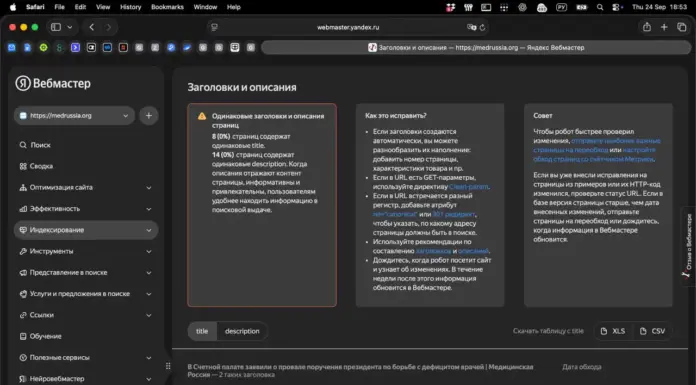Select the Заголовки и описания browser tab
The height and width of the screenshot is (385, 696).
pos(476,48)
